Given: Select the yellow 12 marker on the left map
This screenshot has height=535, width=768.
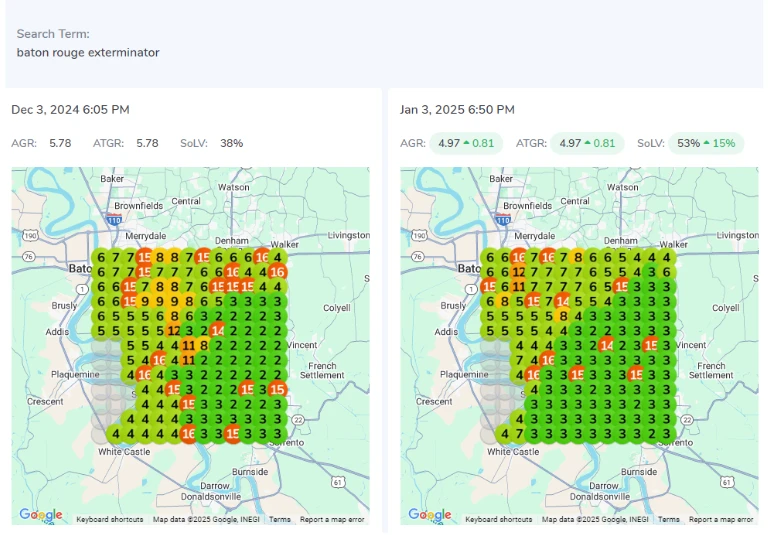Looking at the screenshot, I should (174, 329).
